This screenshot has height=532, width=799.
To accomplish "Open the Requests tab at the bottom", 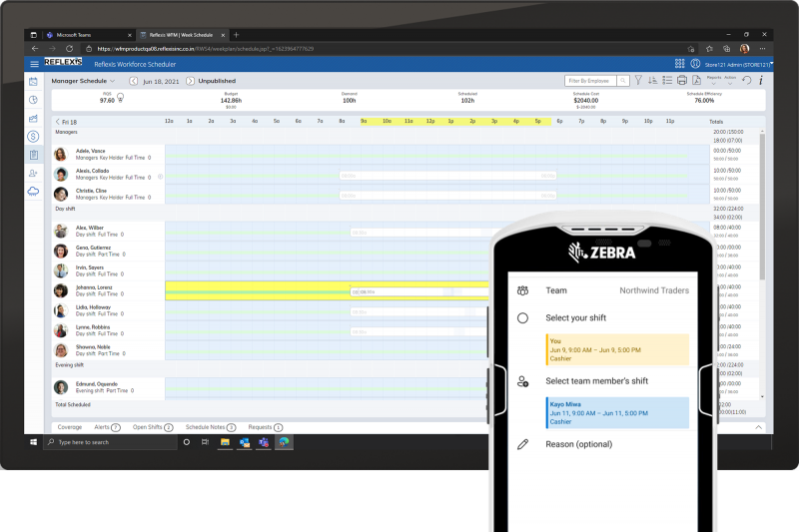I will (265, 427).
